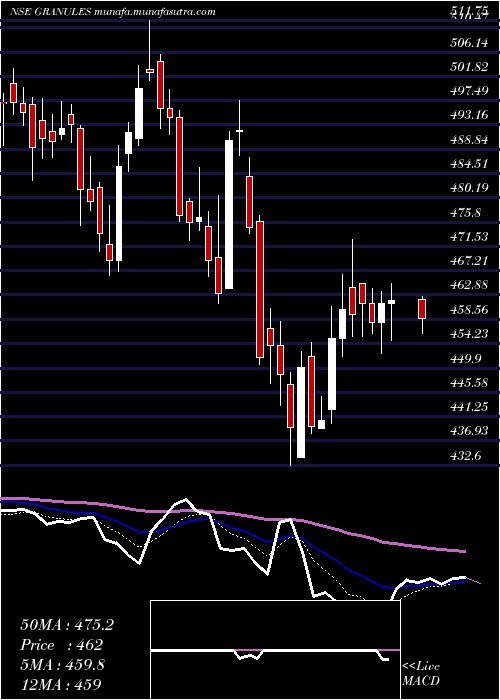Click the last red candlestick on the right
Screen dimensions: 500x700
click(x=422, y=309)
